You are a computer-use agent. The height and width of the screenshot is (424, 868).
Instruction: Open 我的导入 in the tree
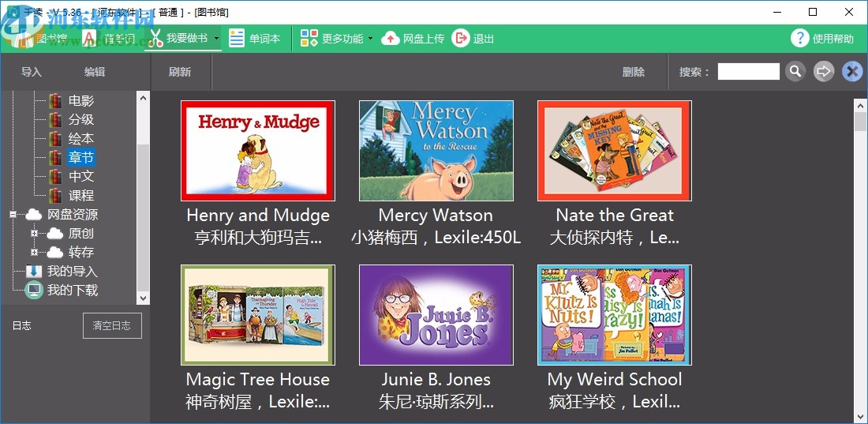pyautogui.click(x=72, y=271)
